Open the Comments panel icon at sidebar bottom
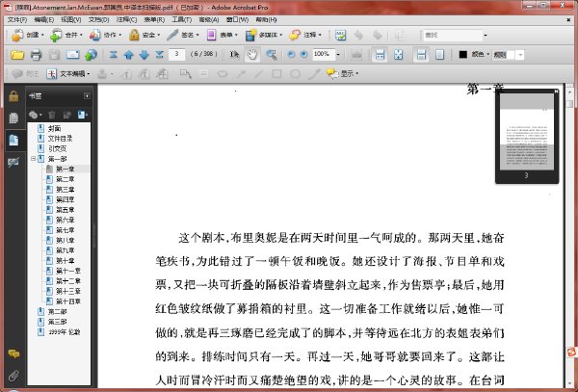578x392 pixels. coord(14,353)
